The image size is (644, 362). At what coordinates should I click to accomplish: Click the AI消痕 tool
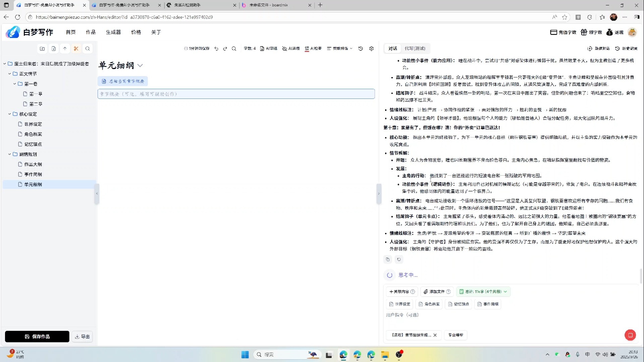[291, 49]
